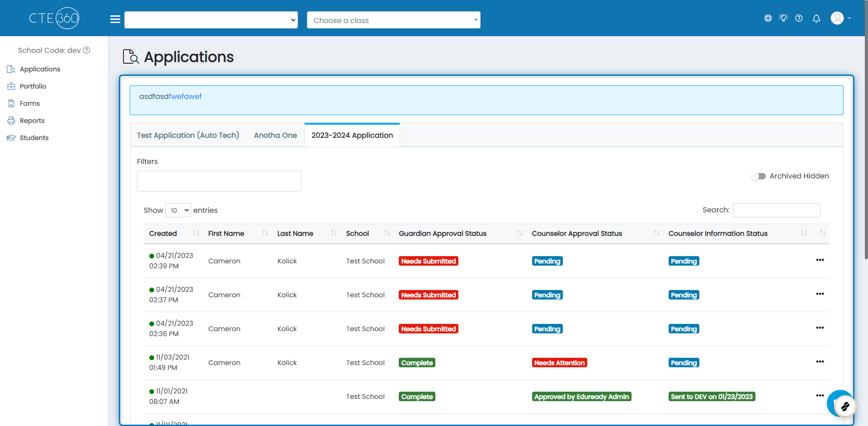Click the lightbulb ideas icon
This screenshot has width=868, height=426.
[783, 18]
